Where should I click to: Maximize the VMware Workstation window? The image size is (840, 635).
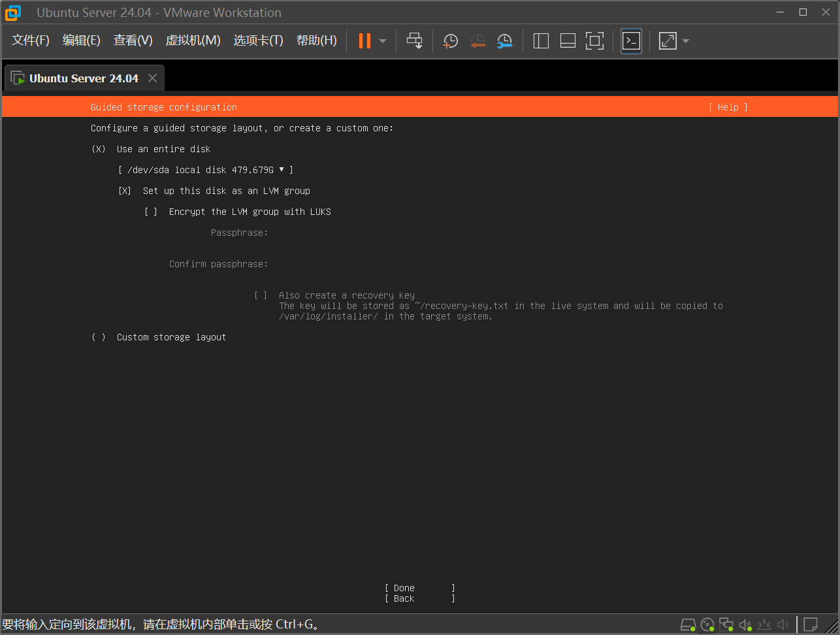coord(803,12)
